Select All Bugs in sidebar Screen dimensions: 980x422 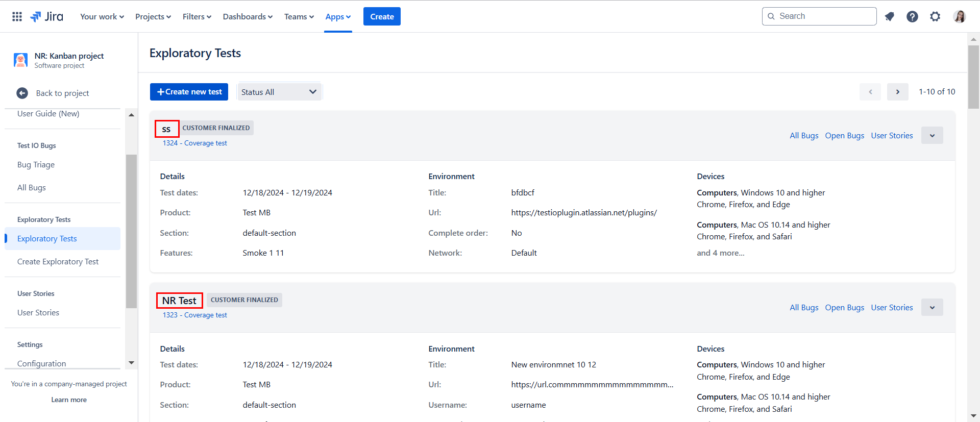click(x=32, y=188)
